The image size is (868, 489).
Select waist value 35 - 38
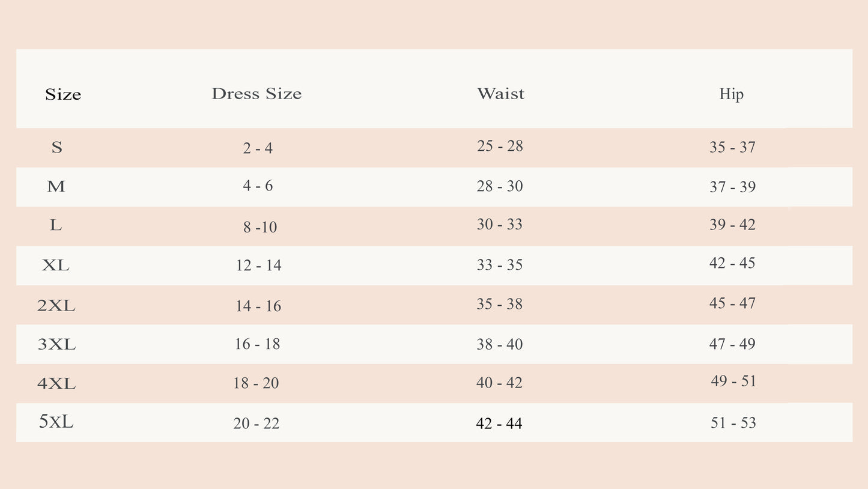tap(500, 304)
